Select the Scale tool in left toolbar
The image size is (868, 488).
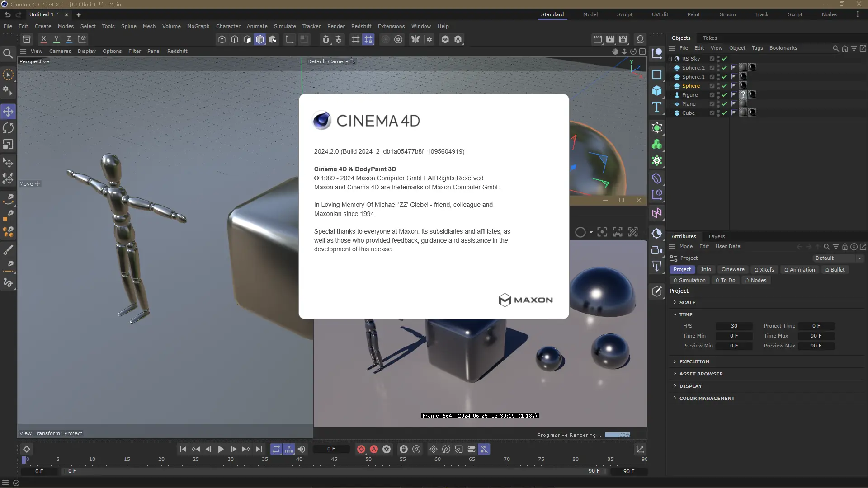click(8, 145)
